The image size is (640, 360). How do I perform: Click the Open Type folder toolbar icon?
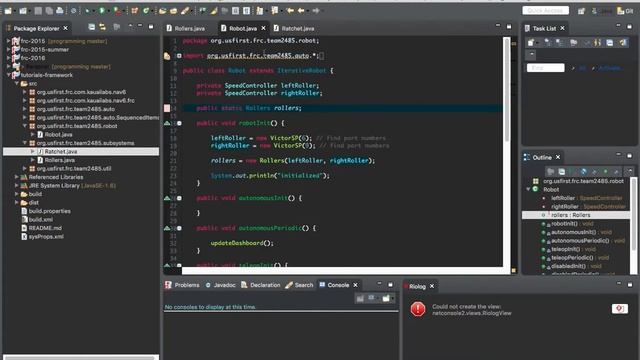pyautogui.click(x=162, y=11)
